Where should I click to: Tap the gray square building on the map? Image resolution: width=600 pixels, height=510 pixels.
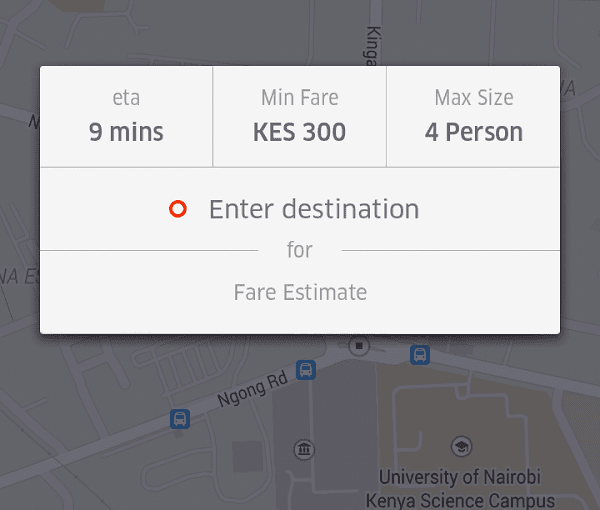(248, 456)
